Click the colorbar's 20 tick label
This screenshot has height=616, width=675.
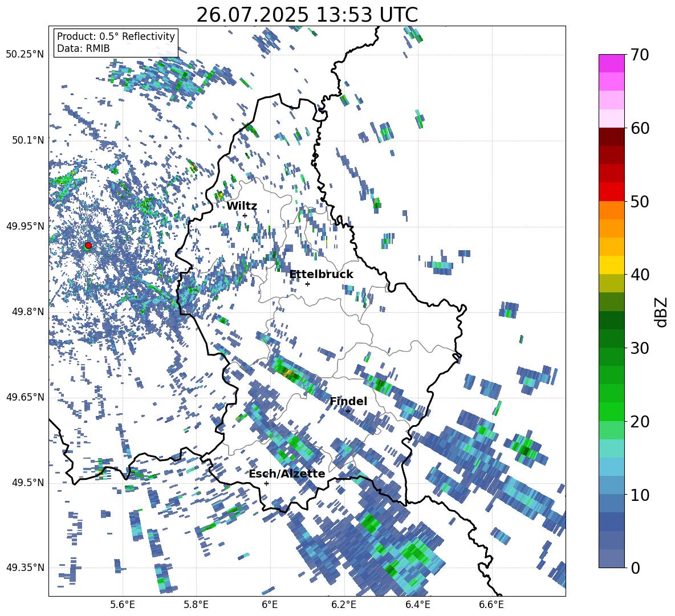click(x=639, y=422)
